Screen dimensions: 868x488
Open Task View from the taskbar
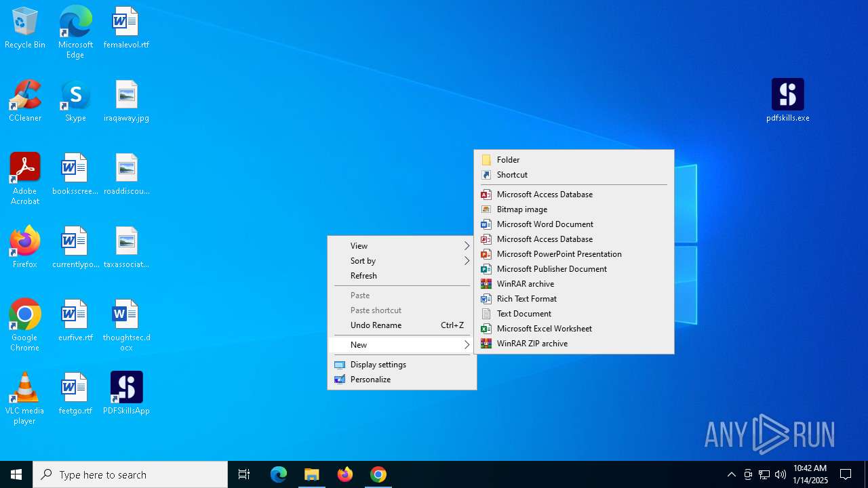[x=244, y=474]
